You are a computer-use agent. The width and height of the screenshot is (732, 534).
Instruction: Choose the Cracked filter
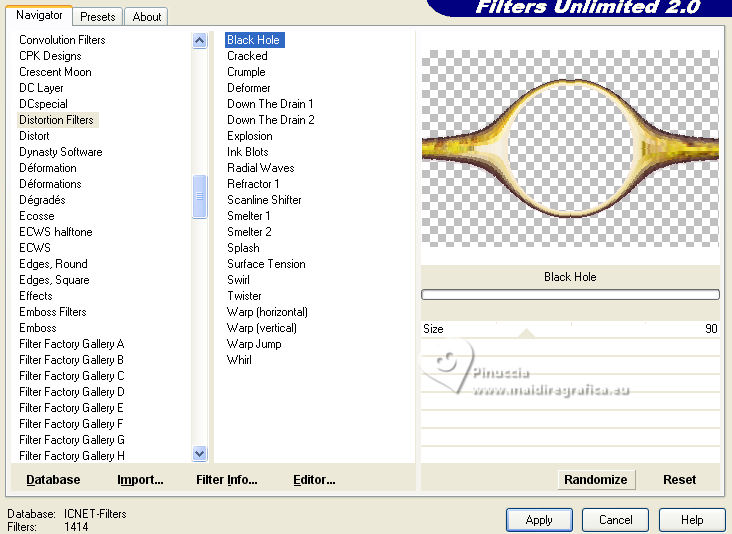pyautogui.click(x=247, y=56)
